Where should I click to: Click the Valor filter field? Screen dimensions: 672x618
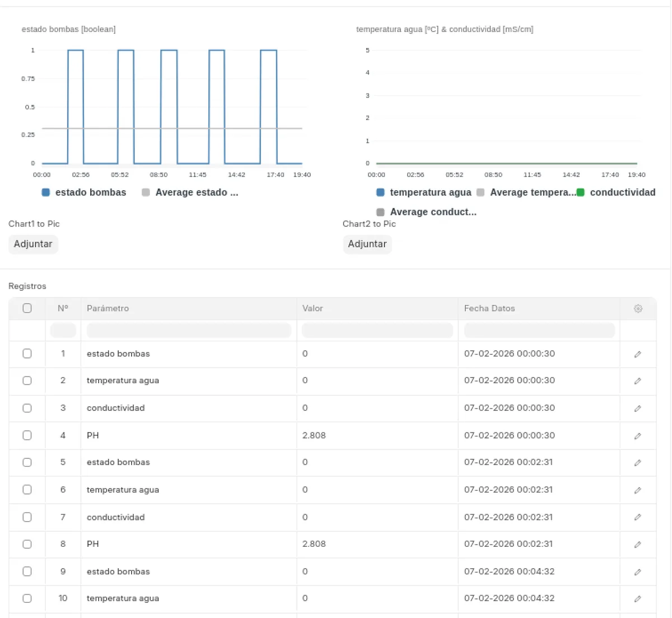point(377,330)
